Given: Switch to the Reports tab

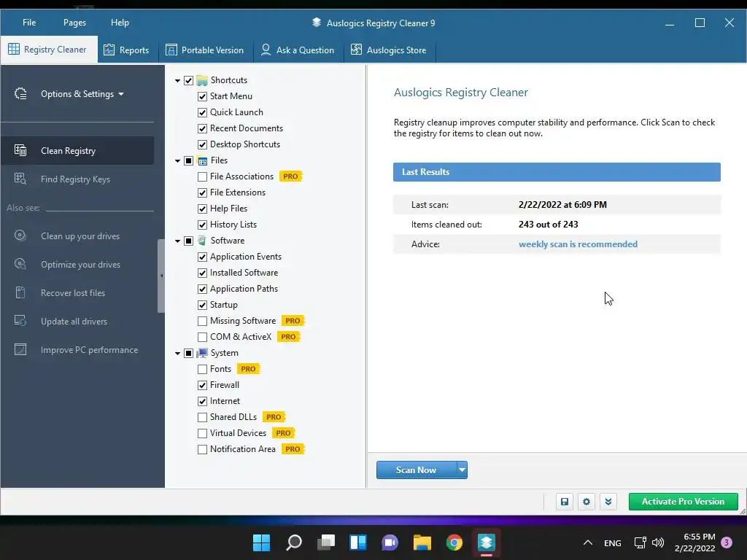Looking at the screenshot, I should [126, 50].
